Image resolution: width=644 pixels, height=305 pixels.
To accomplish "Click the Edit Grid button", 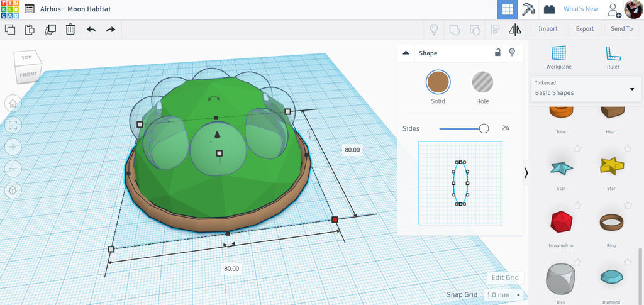I will (505, 277).
